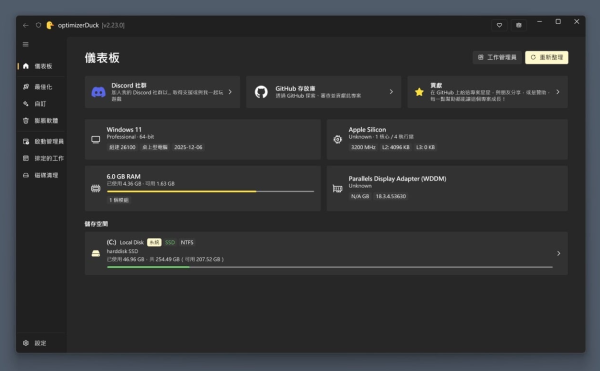The width and height of the screenshot is (600, 371).
Task: Click the memory chip icon beside 6.0 GB RAM
Action: click(96, 188)
